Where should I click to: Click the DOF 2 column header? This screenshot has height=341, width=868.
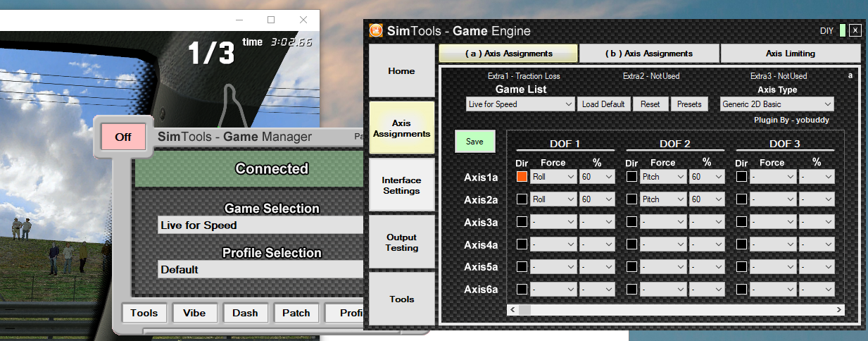coord(674,144)
